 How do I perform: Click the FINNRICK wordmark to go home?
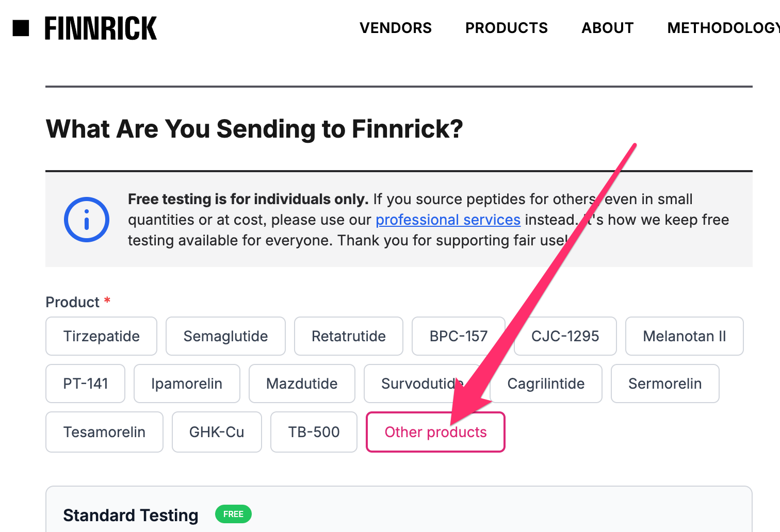[x=101, y=28]
